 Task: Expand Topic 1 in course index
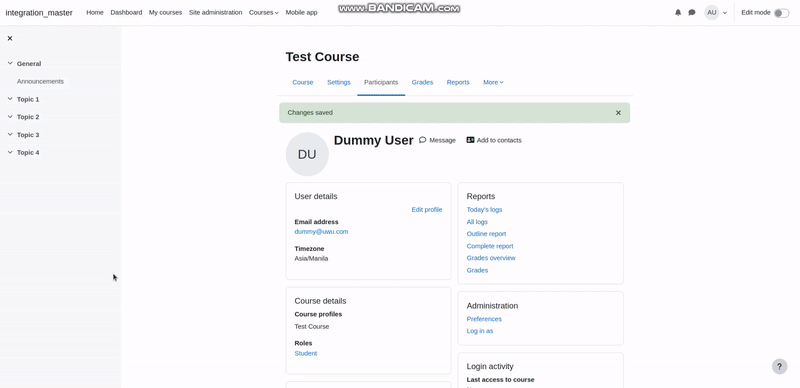click(10, 99)
